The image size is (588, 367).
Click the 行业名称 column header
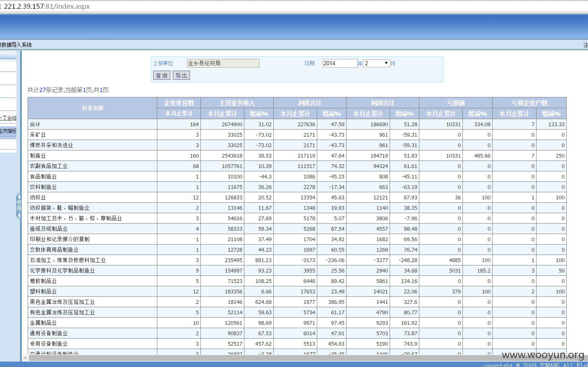pyautogui.click(x=92, y=108)
